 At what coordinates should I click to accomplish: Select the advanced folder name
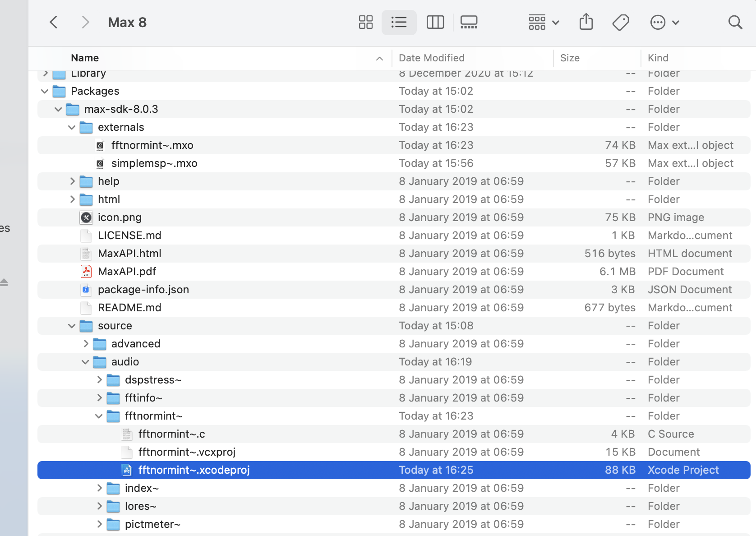pos(136,344)
